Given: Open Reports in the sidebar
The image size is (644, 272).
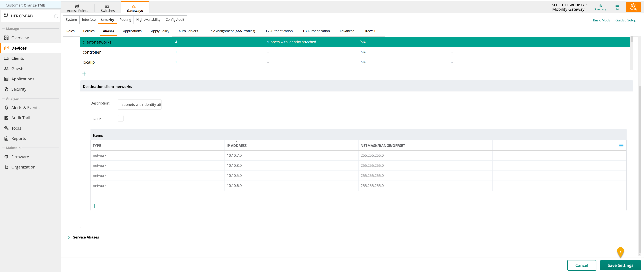Looking at the screenshot, I should [x=30, y=138].
